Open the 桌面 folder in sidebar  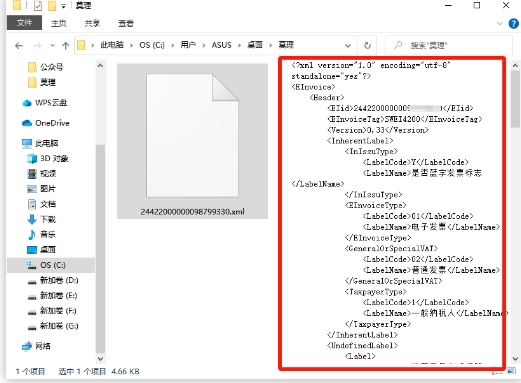click(x=41, y=249)
